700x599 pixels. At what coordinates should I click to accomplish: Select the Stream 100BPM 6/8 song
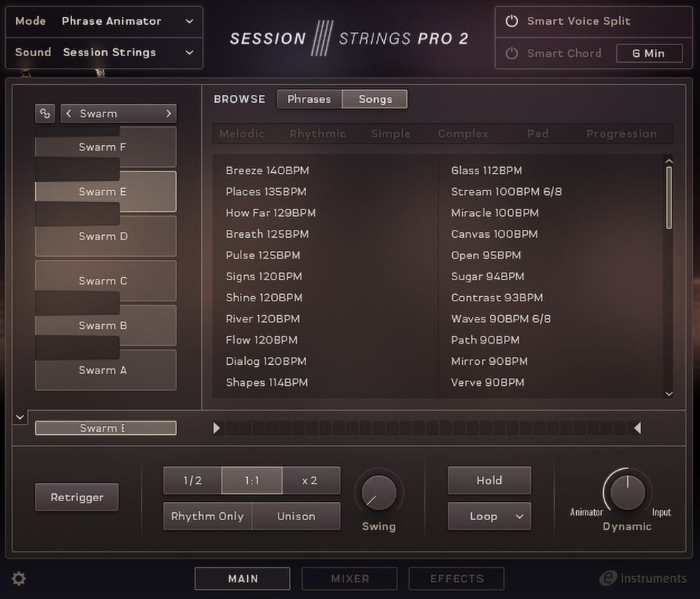click(506, 192)
